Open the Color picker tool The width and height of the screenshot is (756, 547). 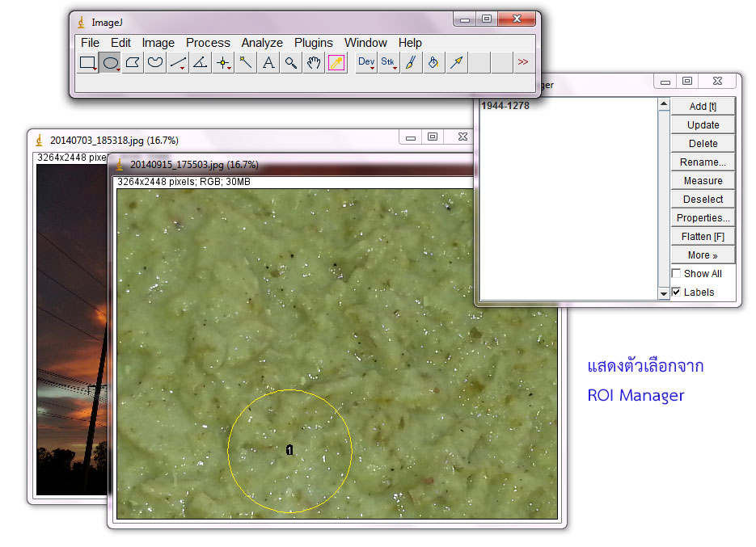[x=336, y=62]
